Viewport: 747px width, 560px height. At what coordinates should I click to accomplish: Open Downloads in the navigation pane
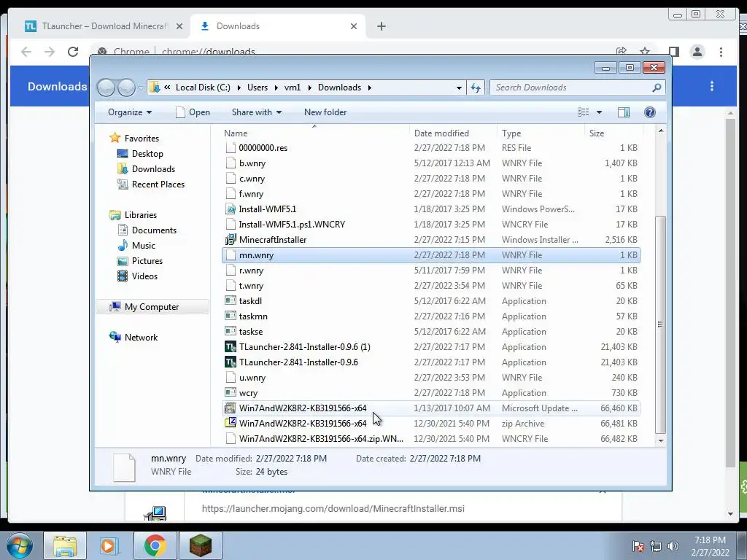153,169
